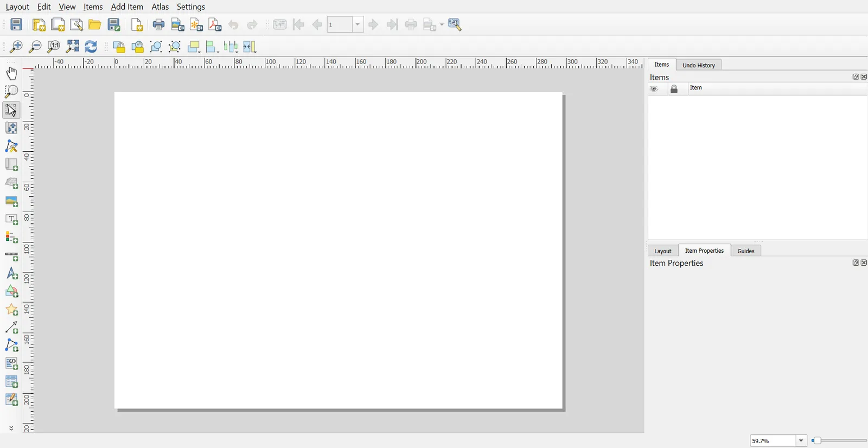The width and height of the screenshot is (868, 448).
Task: Expand the toolbox overflow chevron
Action: 11,428
